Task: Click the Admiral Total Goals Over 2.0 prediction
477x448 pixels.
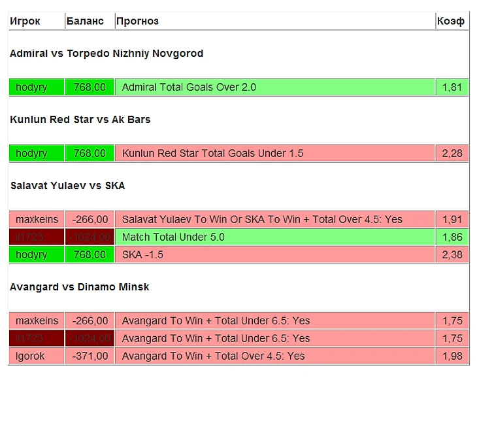Action: 274,87
